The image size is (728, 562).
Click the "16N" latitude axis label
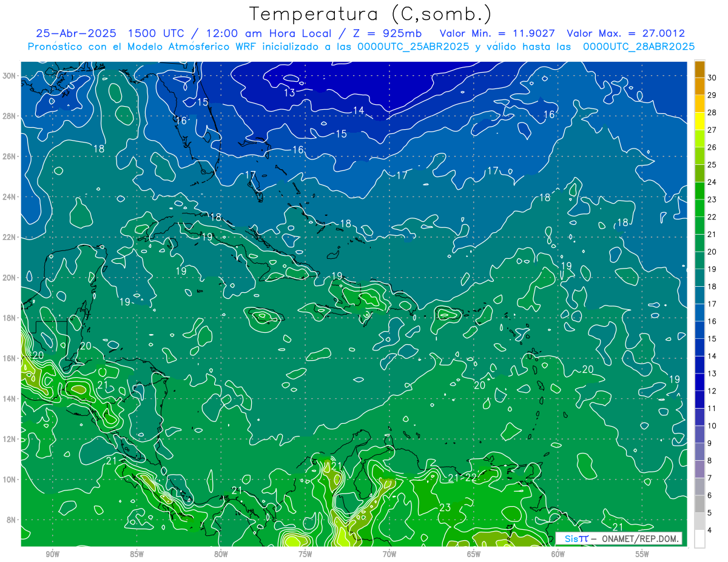coord(9,358)
